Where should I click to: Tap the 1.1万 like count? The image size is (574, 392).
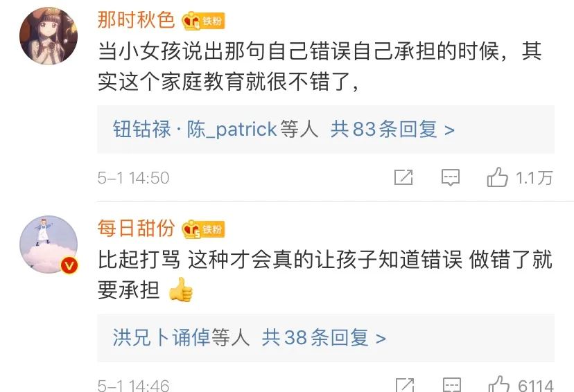pos(534,178)
